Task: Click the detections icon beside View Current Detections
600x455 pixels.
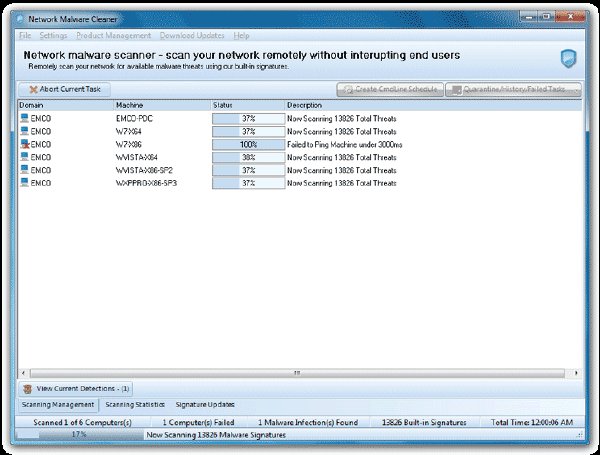Action: point(28,389)
